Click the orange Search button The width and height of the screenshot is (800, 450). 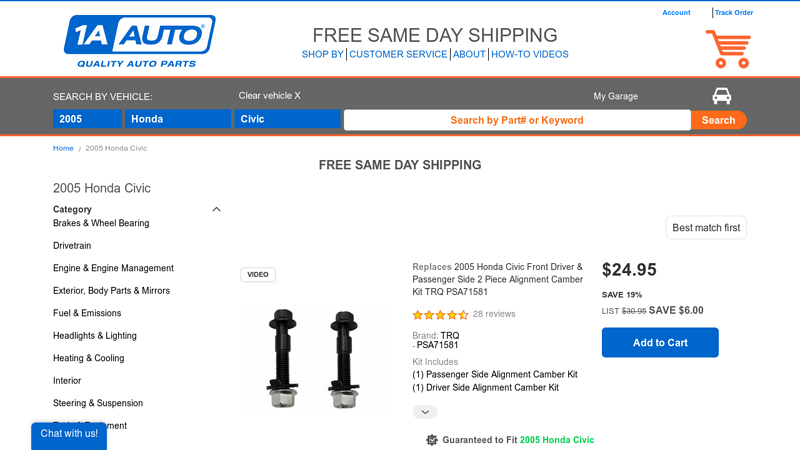718,120
